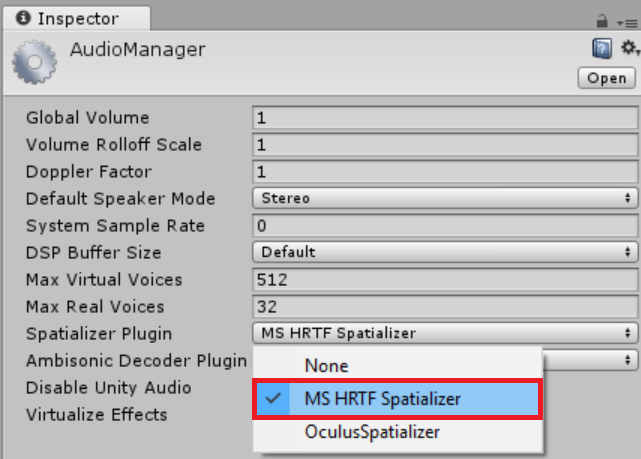Select OculusSpatializer from the list
This screenshot has height=459, width=641.
coord(372,432)
